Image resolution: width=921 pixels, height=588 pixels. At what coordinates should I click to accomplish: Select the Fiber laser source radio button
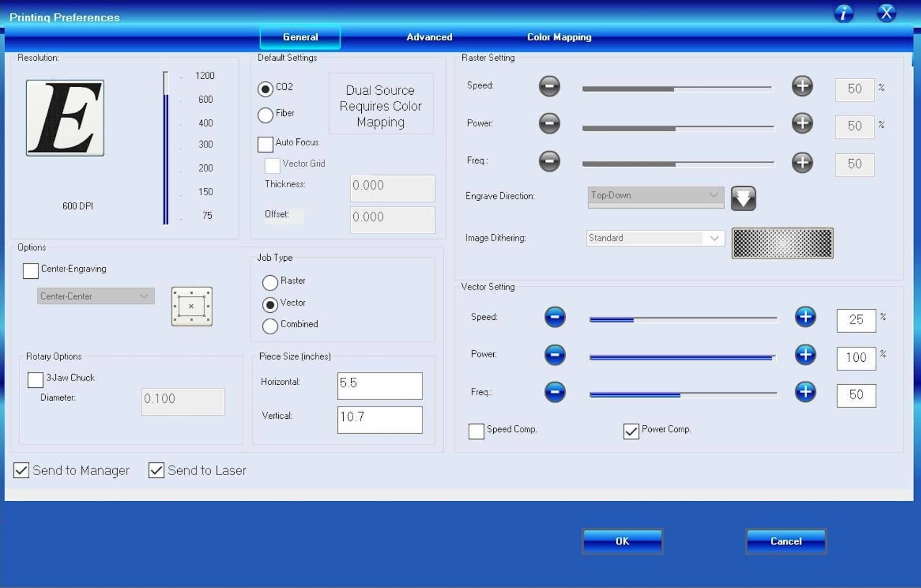265,114
